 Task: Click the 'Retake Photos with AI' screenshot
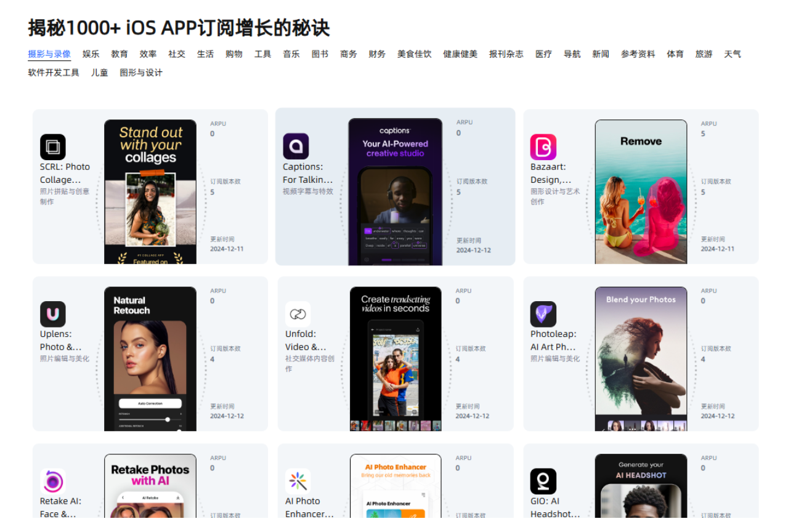[150, 486]
